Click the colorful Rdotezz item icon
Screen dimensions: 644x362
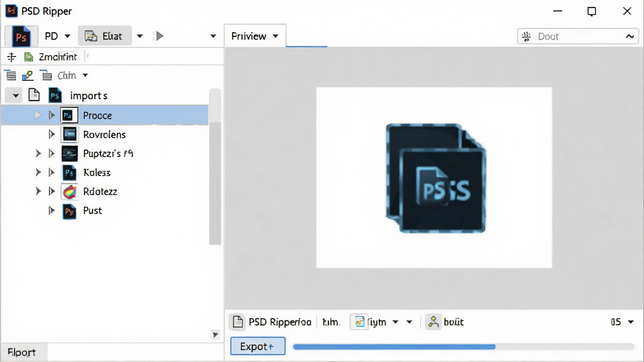coord(69,192)
